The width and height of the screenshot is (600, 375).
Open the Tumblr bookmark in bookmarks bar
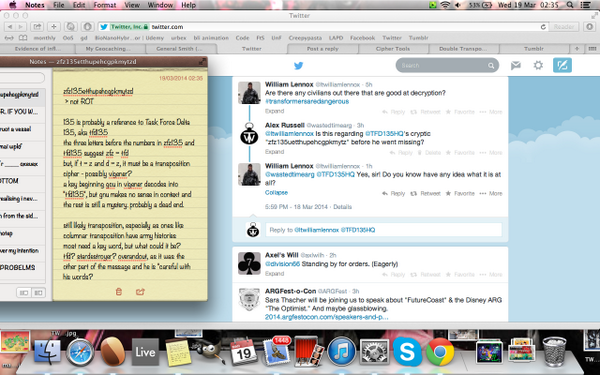click(418, 38)
